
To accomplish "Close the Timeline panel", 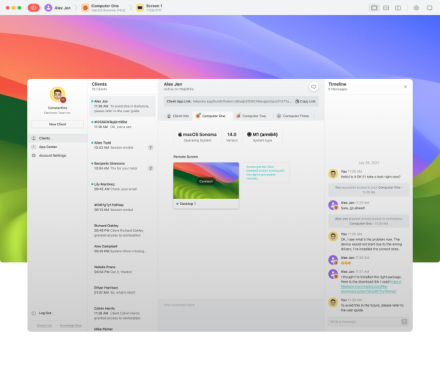I will [405, 87].
